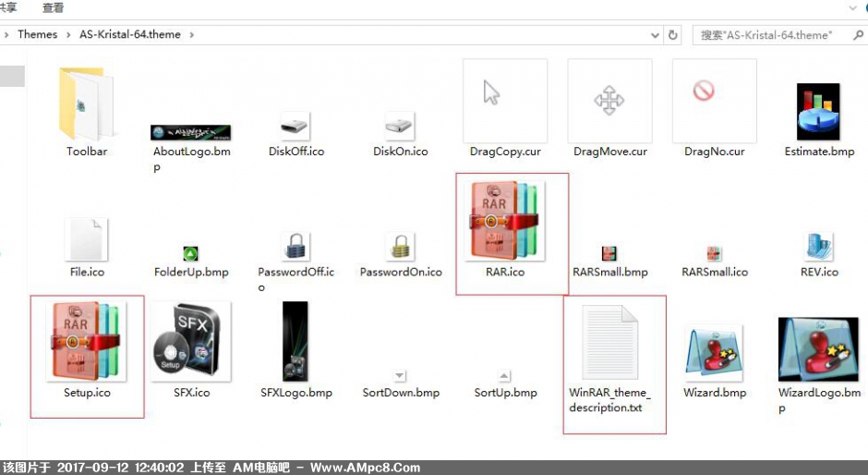Select the Setup.ico archive icon
868x475 pixels.
(x=87, y=341)
